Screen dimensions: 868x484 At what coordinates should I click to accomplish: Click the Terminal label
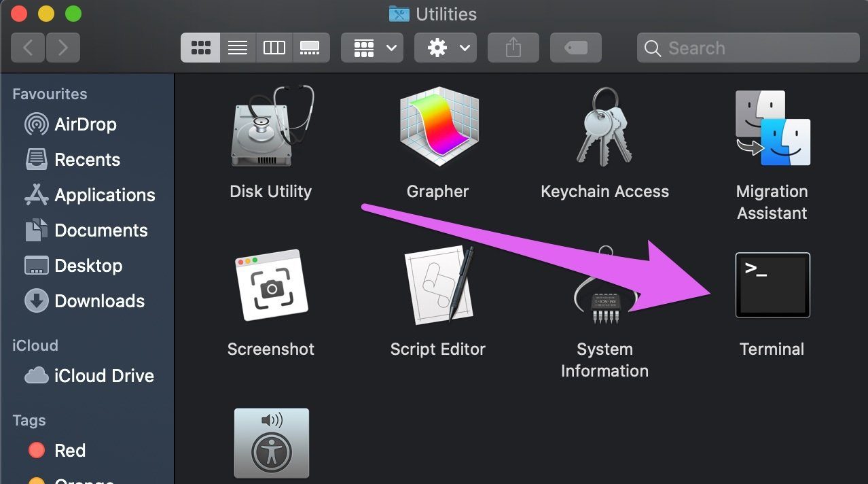(x=772, y=349)
